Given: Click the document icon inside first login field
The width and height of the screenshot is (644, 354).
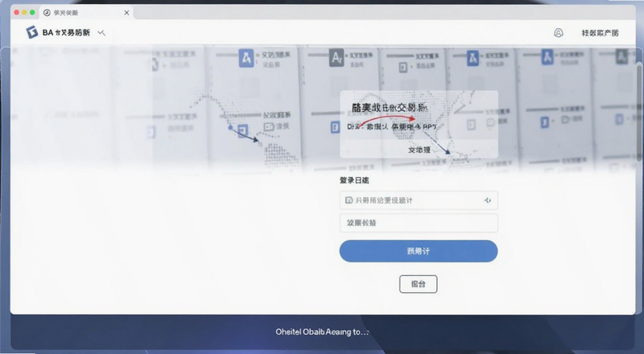Looking at the screenshot, I should [349, 200].
